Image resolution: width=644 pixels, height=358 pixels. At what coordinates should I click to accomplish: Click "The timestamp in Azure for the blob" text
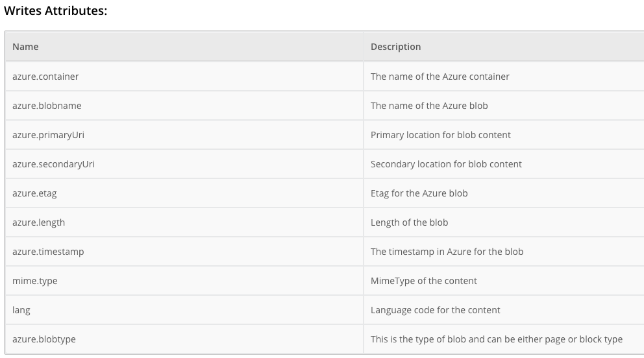pos(447,252)
